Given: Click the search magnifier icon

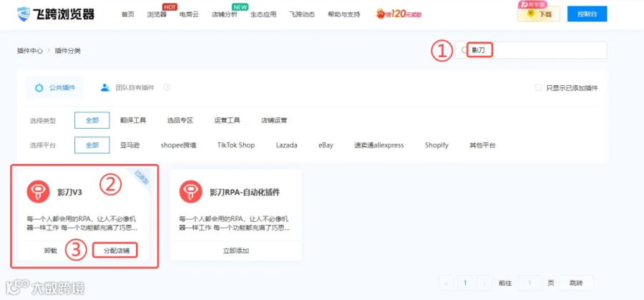Looking at the screenshot, I should point(464,50).
